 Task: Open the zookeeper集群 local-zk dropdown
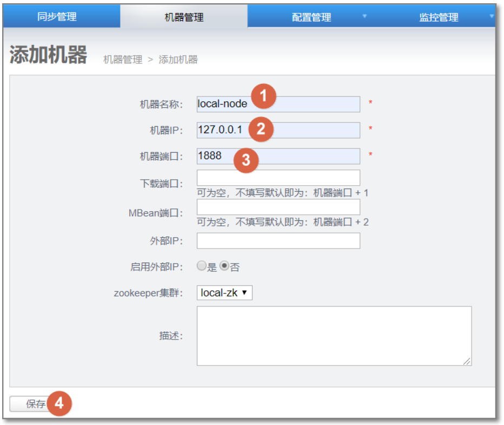[224, 293]
